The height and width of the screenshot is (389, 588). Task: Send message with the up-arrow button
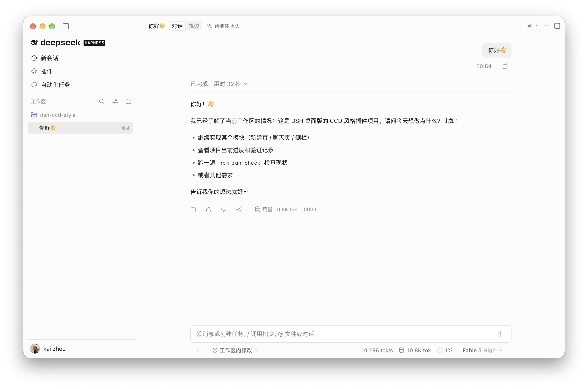(x=500, y=334)
